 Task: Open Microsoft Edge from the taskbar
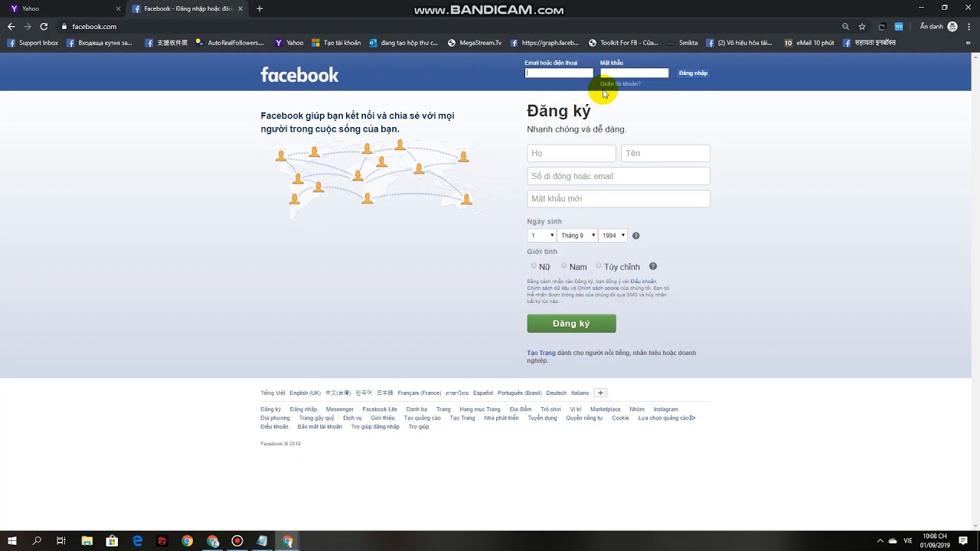coord(137,541)
